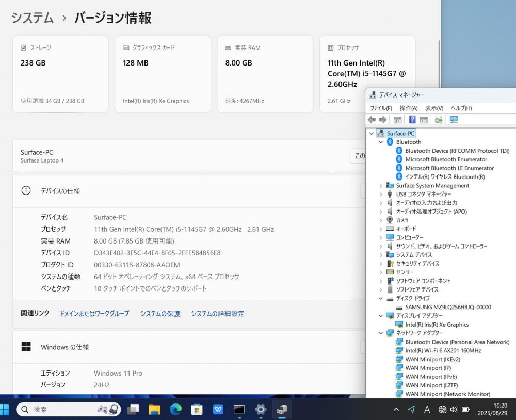This screenshot has height=420, width=516.
Task: Open File Explorer from the taskbar
Action: click(x=154, y=409)
